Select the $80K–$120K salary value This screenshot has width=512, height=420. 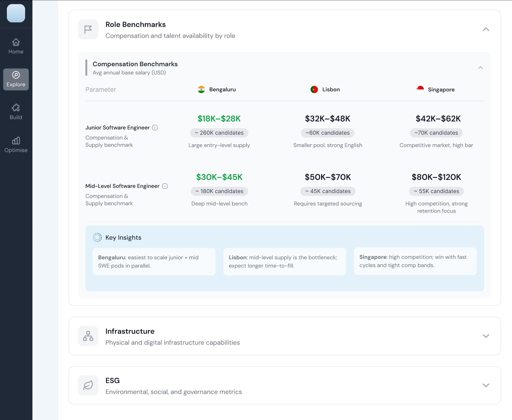[436, 177]
